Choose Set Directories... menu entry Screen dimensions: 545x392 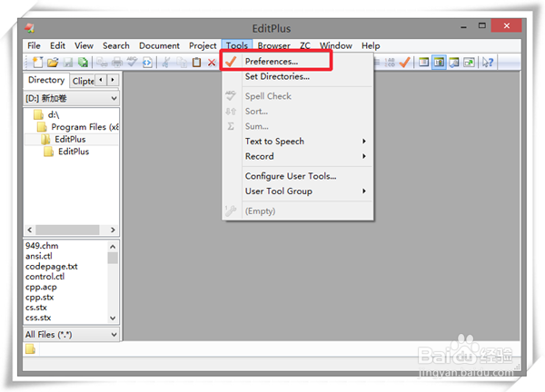click(x=298, y=76)
